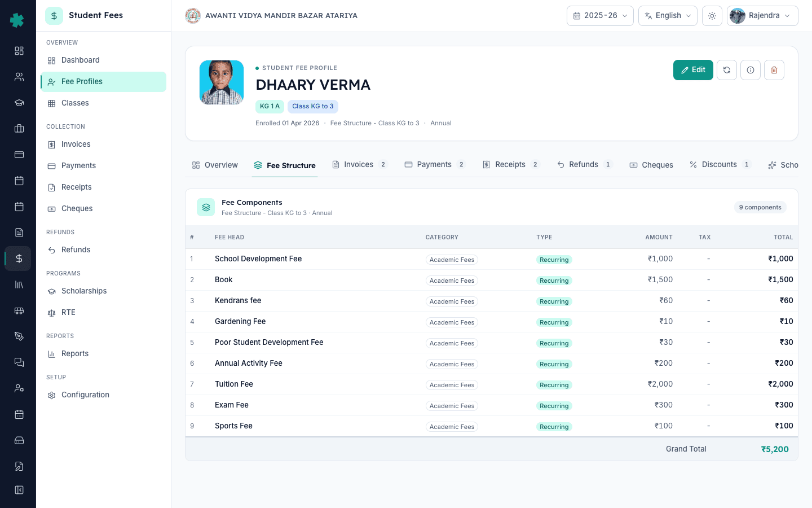Open the Rajendra user menu

(762, 16)
